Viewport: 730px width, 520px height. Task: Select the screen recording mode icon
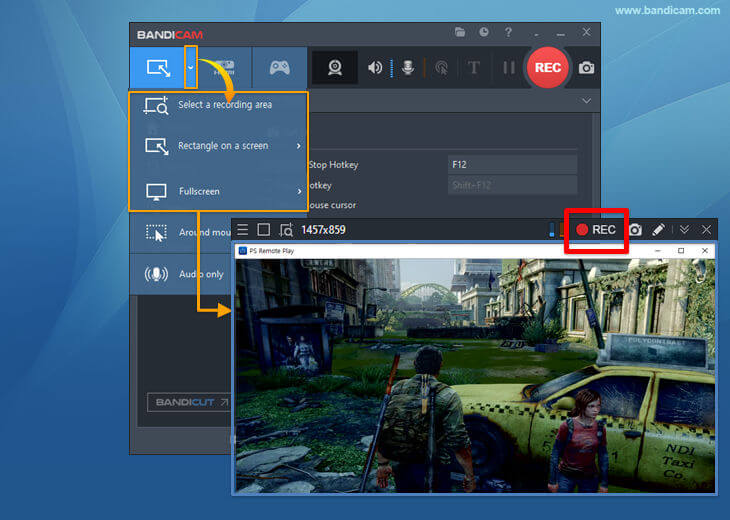coord(158,68)
